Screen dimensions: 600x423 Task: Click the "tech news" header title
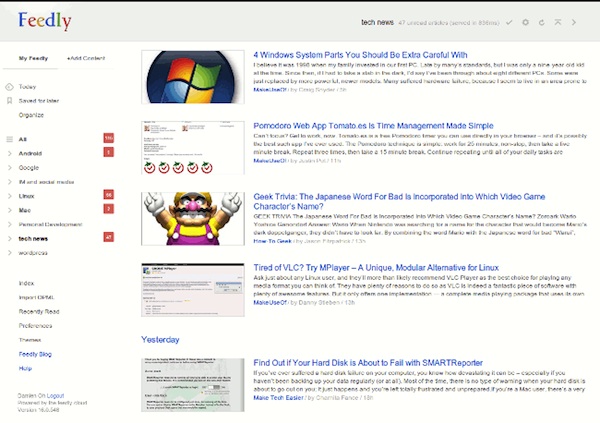click(377, 23)
